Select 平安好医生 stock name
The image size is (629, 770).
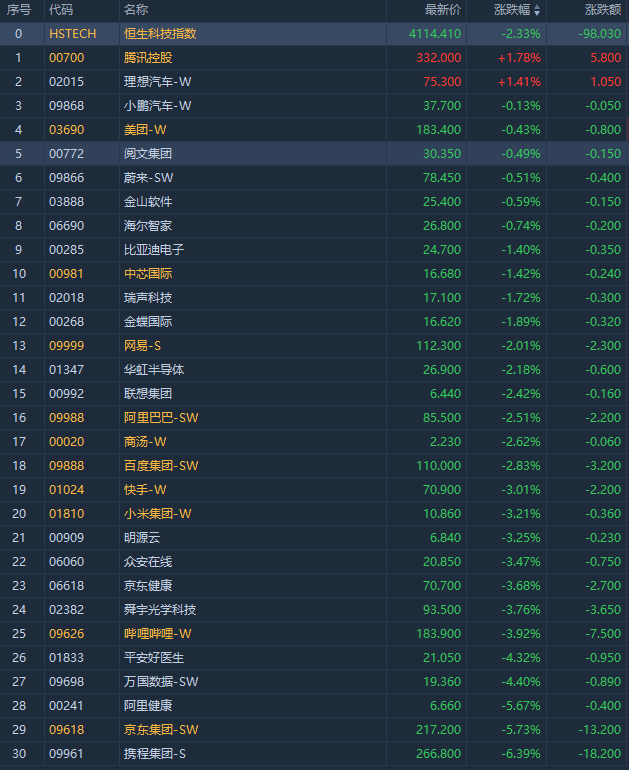[x=154, y=658]
